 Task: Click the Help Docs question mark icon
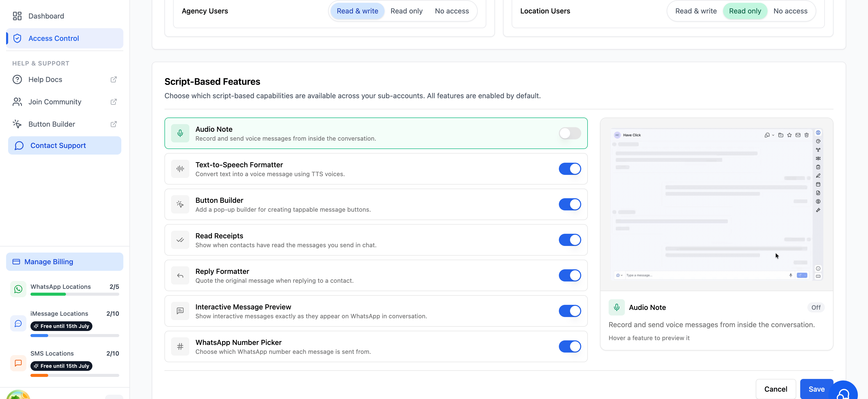[17, 79]
